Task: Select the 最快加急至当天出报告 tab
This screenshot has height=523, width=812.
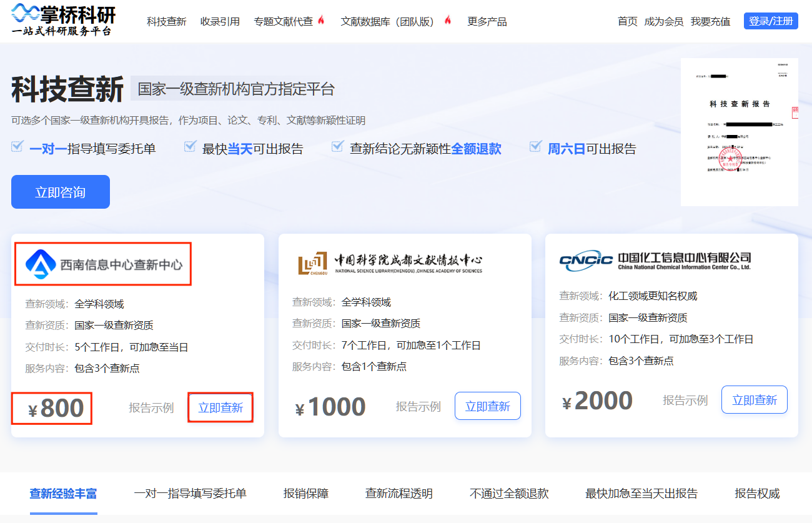Action: (x=641, y=494)
